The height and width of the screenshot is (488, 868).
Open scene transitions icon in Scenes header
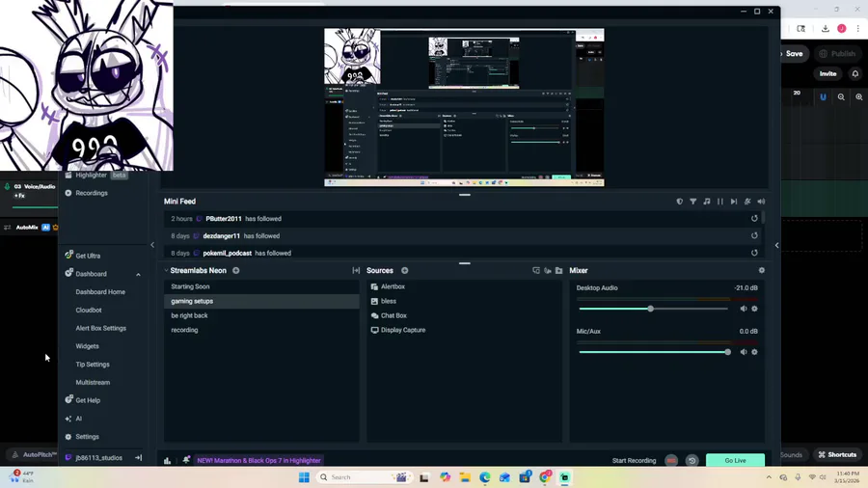[x=356, y=271]
